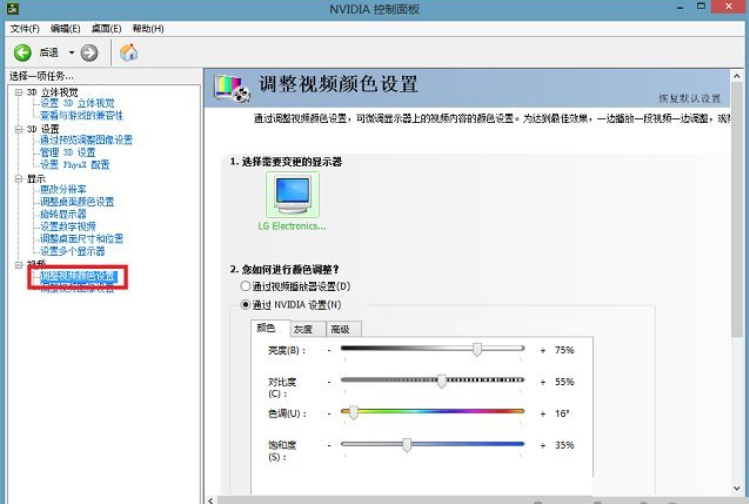Viewport: 749px width, 504px height.
Task: Open the back history dropdown arrow
Action: (72, 53)
